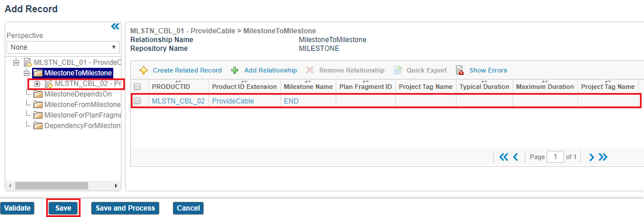Click the tree panel horizontal scrollbar

coord(63,185)
